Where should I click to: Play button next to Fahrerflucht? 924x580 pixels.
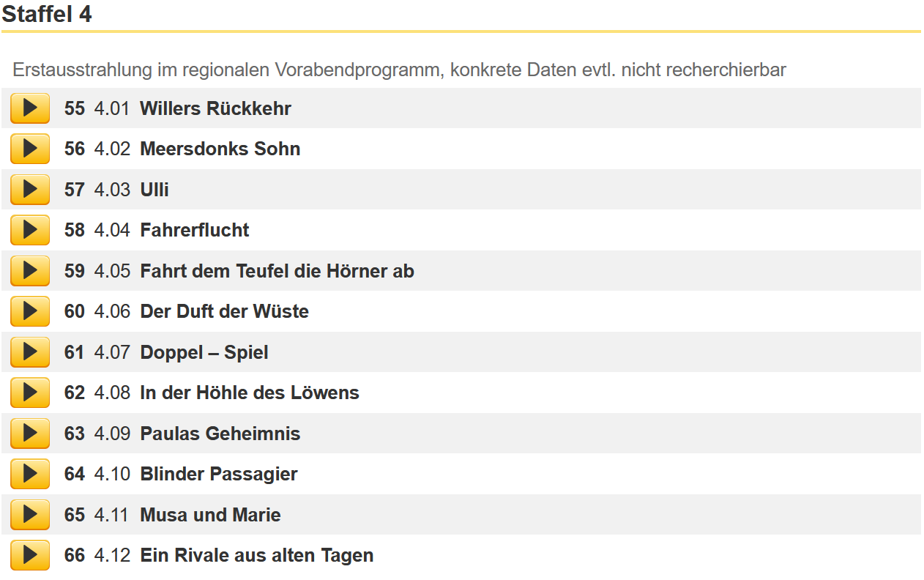[30, 230]
